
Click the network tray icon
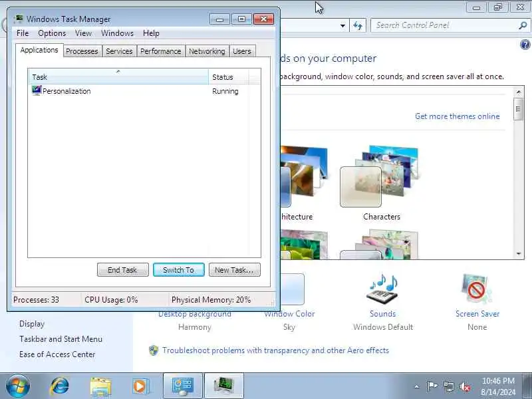click(448, 386)
